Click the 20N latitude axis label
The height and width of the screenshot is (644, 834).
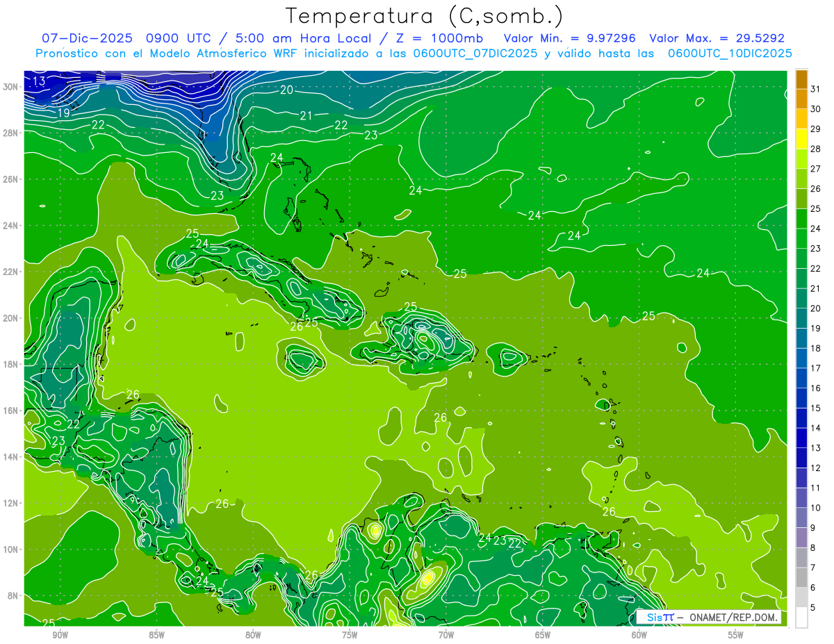coord(11,318)
